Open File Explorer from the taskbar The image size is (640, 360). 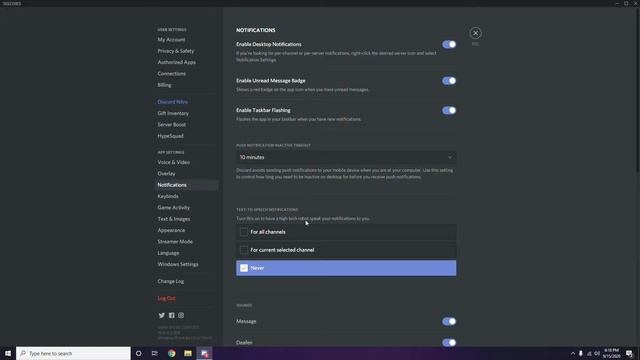[188, 353]
